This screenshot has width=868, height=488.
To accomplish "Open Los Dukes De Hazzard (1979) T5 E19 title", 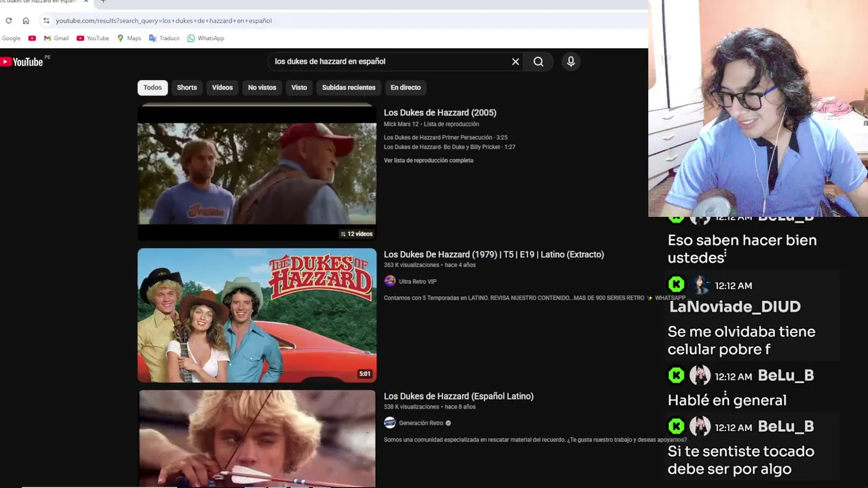I will click(x=494, y=254).
